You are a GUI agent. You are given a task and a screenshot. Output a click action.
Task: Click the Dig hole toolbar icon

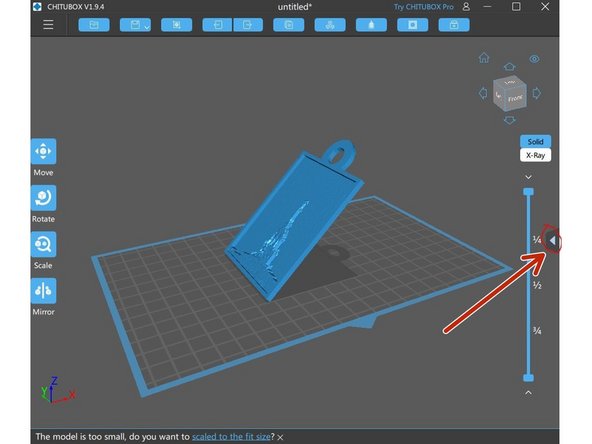(413, 25)
